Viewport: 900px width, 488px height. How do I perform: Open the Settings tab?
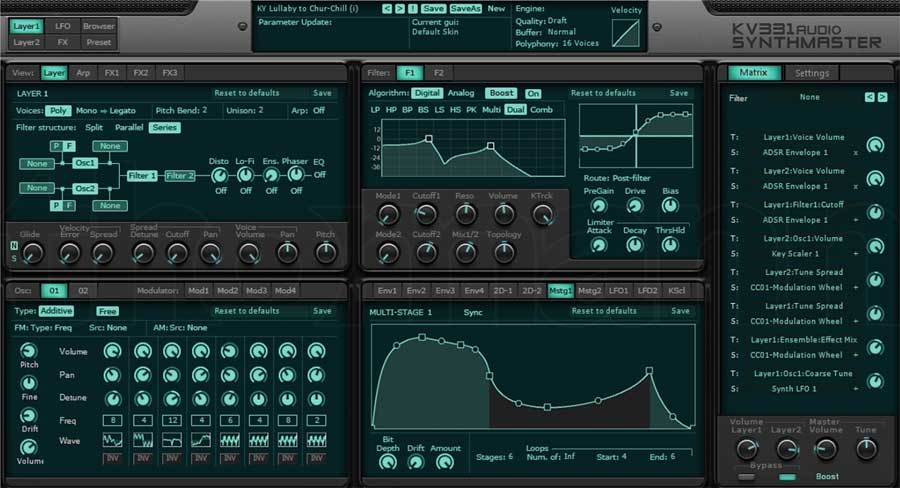coord(812,73)
